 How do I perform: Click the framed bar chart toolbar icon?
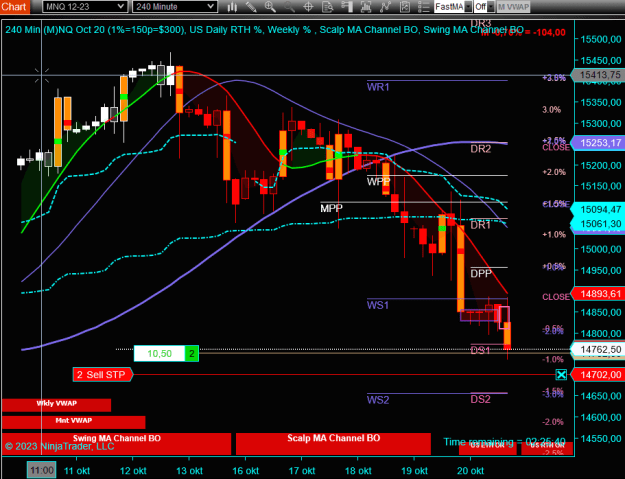[x=366, y=7]
